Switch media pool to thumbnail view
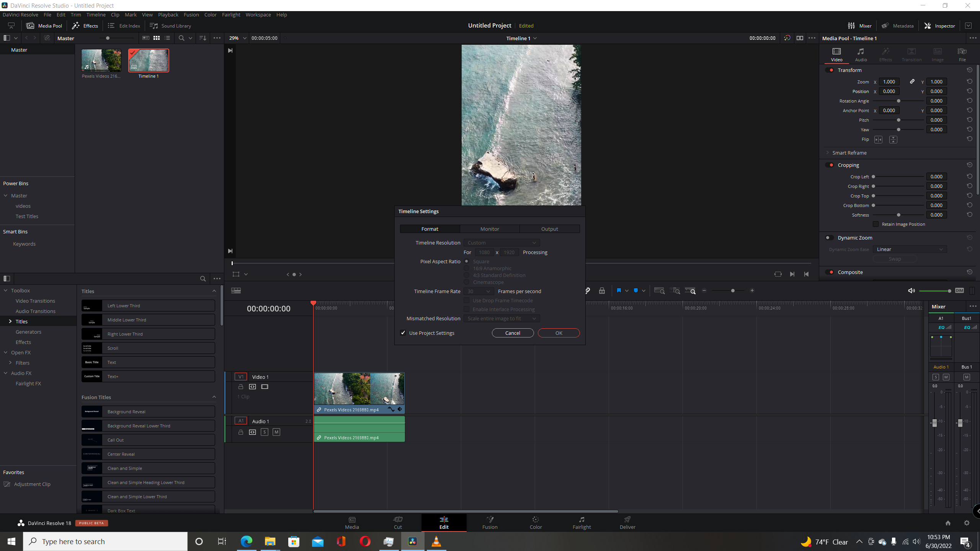Image resolution: width=980 pixels, height=551 pixels. click(x=157, y=38)
